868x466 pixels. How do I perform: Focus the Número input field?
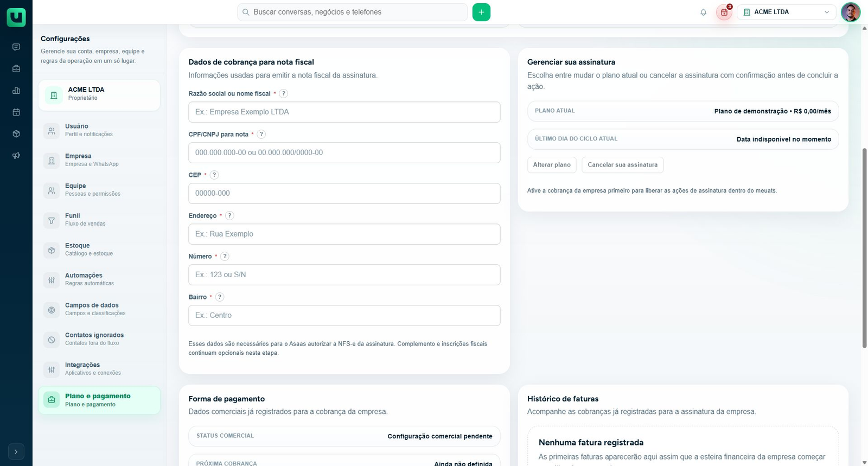(x=344, y=275)
